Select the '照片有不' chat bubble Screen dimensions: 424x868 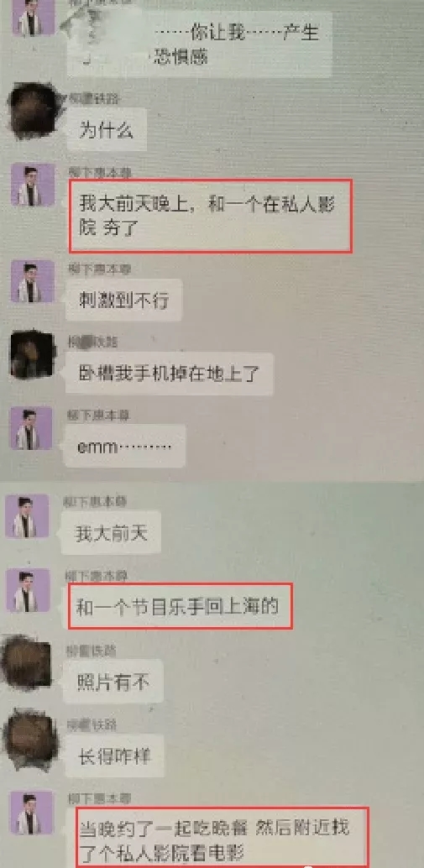[x=113, y=682]
